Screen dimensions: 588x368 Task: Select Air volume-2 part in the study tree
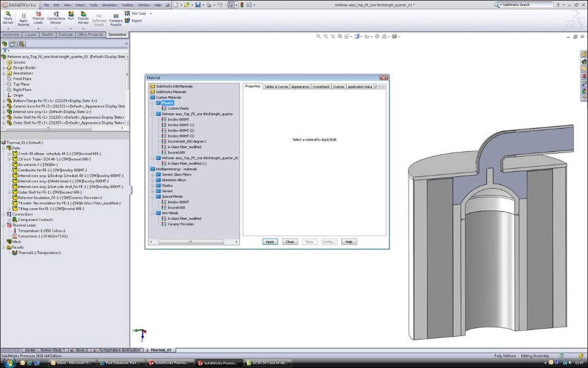(x=35, y=165)
